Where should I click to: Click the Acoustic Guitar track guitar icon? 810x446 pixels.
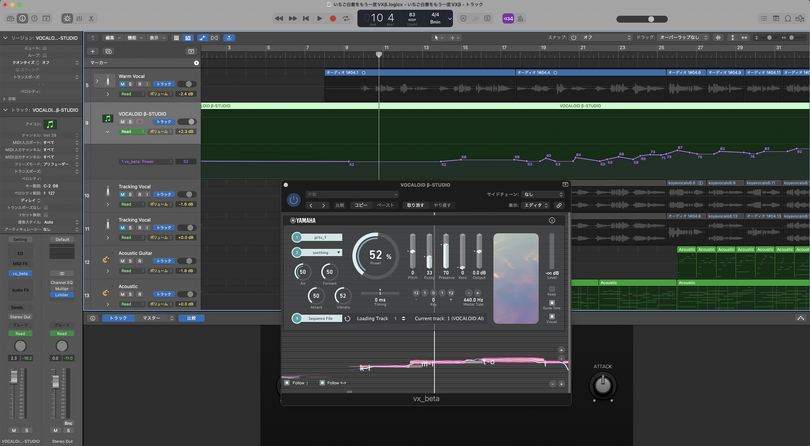106,259
